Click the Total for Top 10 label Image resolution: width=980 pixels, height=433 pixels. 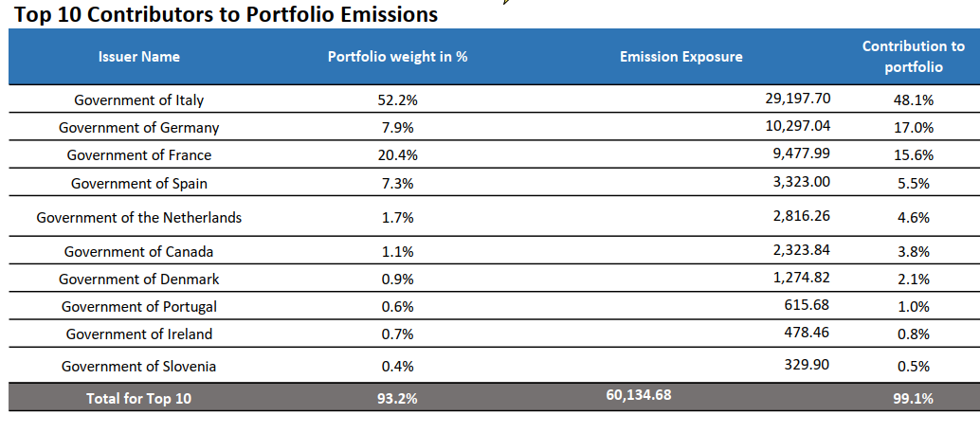(x=138, y=398)
